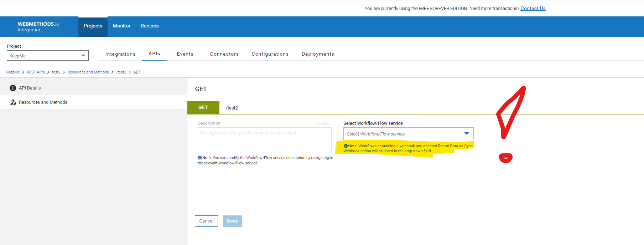Go to the Recipes tab
This screenshot has width=644, height=245.
pos(150,26)
